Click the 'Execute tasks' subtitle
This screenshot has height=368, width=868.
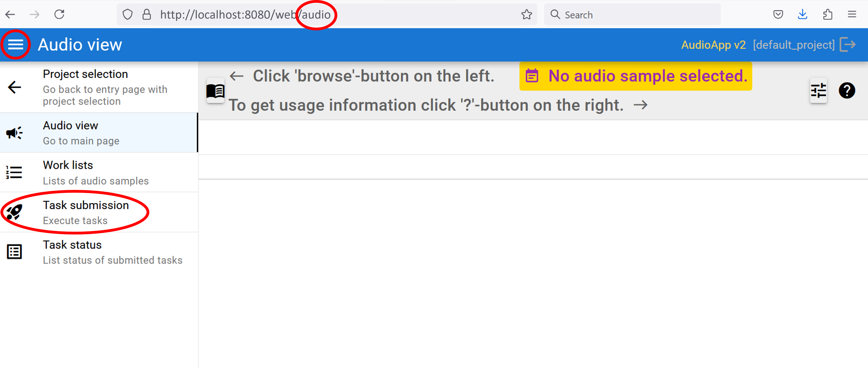pos(75,220)
